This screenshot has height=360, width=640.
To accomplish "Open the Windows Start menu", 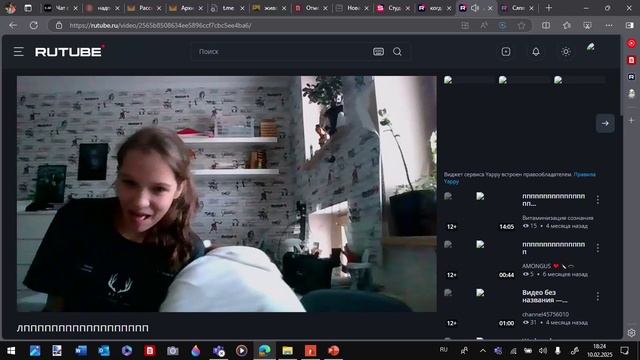I will pyautogui.click(x=11, y=351).
